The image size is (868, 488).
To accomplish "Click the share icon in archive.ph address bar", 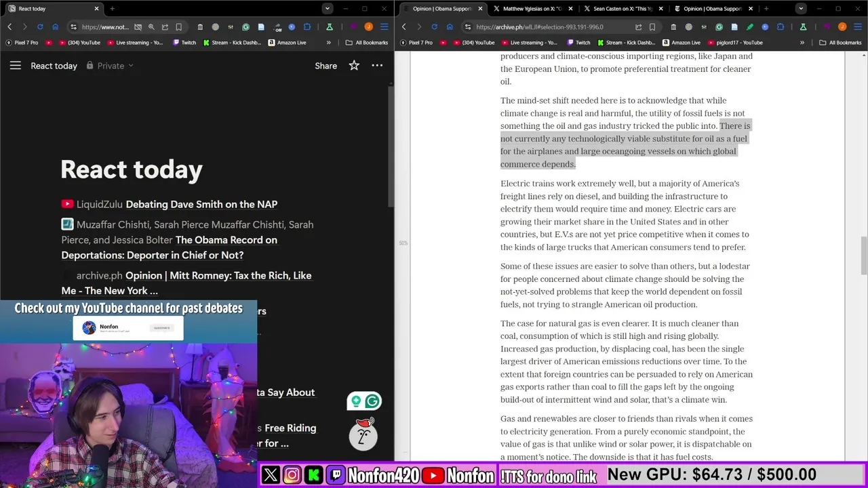I will 638,27.
